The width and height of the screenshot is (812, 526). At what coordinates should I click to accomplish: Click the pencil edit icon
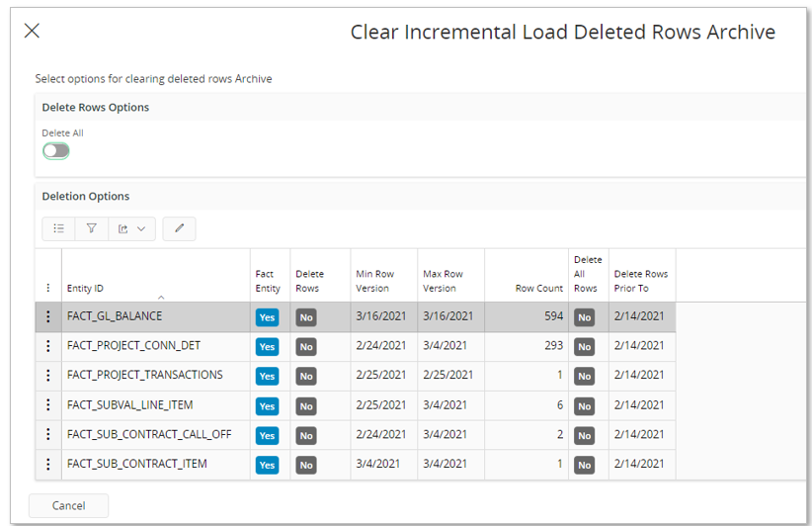[179, 228]
